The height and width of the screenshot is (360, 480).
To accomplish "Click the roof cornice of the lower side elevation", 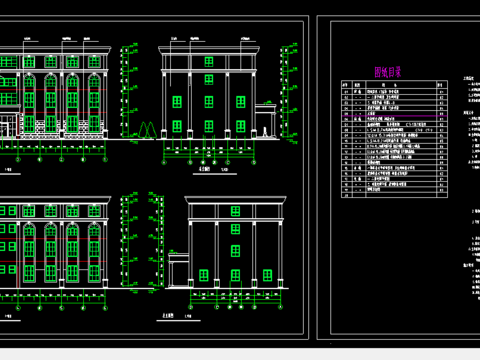I will click(236, 200).
